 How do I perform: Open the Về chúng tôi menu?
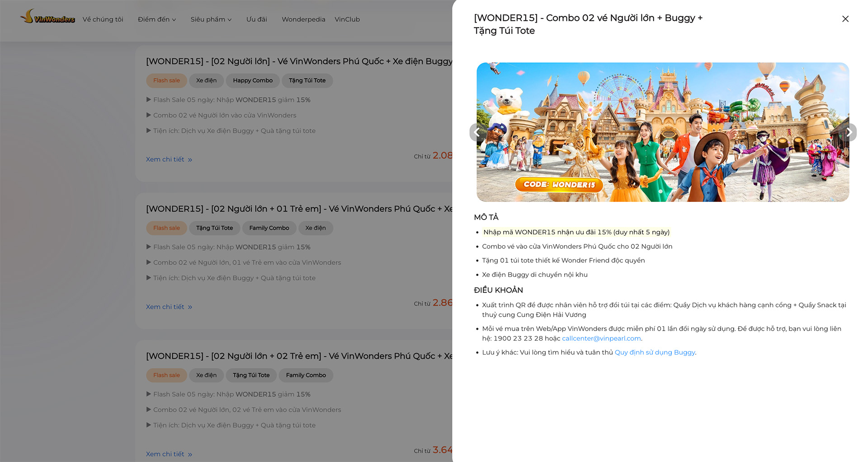pyautogui.click(x=103, y=19)
